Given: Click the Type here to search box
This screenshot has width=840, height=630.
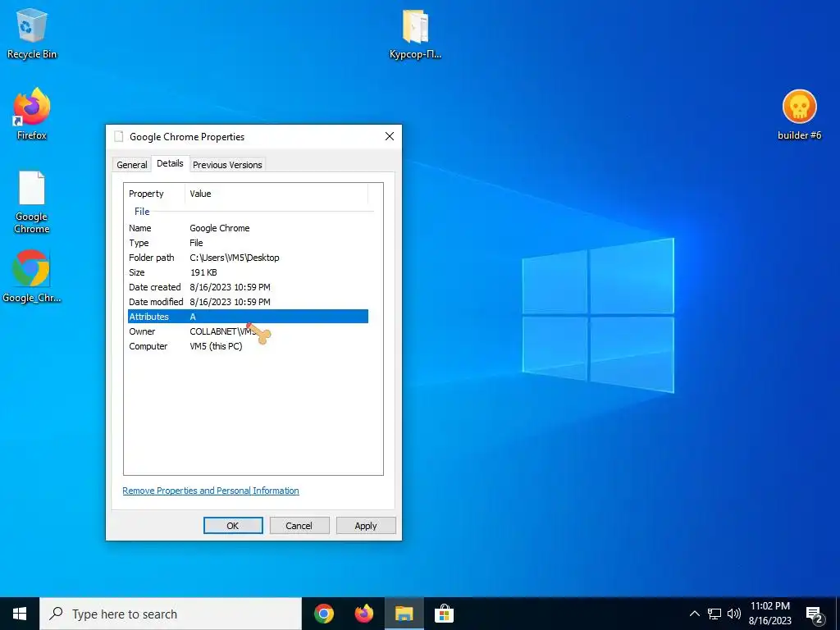Looking at the screenshot, I should [171, 614].
